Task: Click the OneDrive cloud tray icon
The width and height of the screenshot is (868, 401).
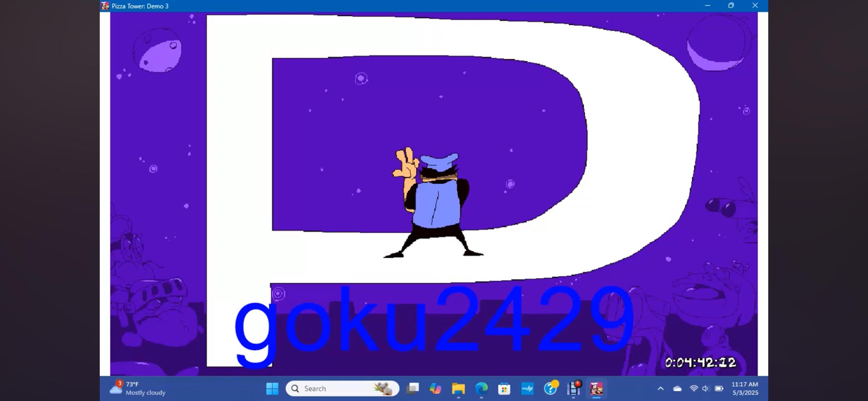Action: pyautogui.click(x=677, y=388)
